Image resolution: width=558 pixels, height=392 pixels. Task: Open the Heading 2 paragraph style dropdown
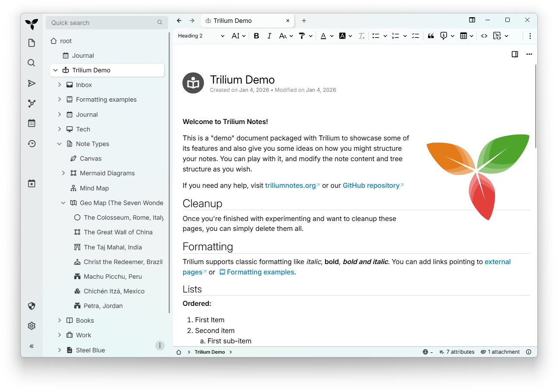pyautogui.click(x=200, y=36)
